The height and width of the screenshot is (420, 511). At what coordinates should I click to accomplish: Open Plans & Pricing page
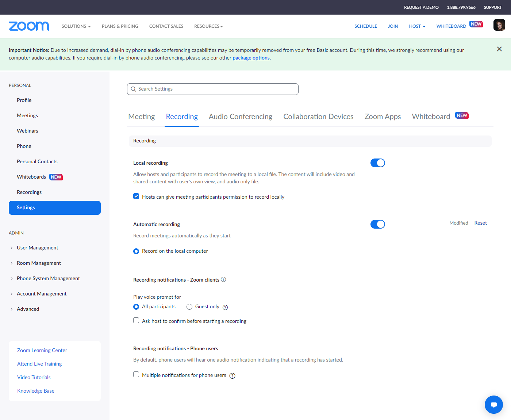point(120,26)
